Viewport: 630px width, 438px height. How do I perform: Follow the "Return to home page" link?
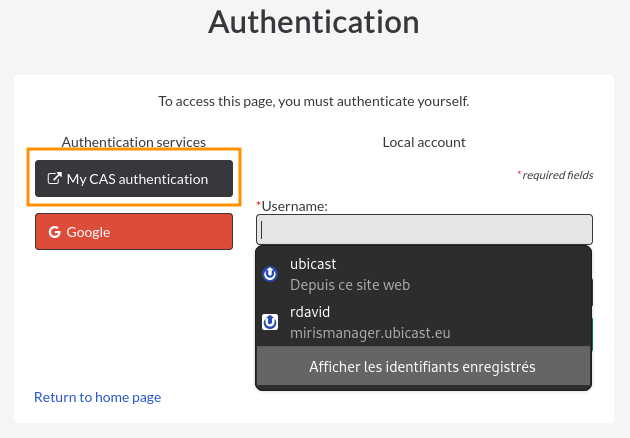pos(98,397)
